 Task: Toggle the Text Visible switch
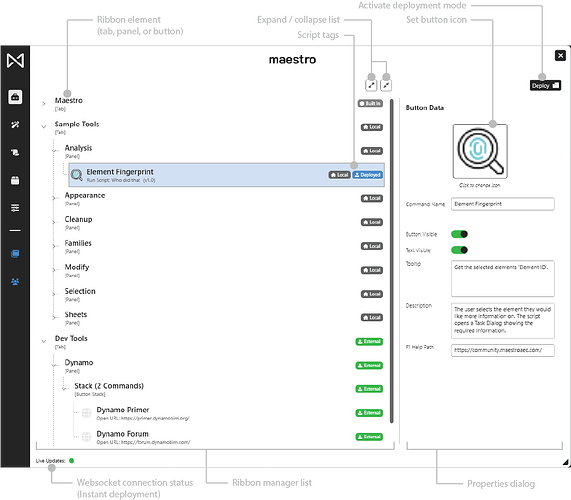coord(460,250)
